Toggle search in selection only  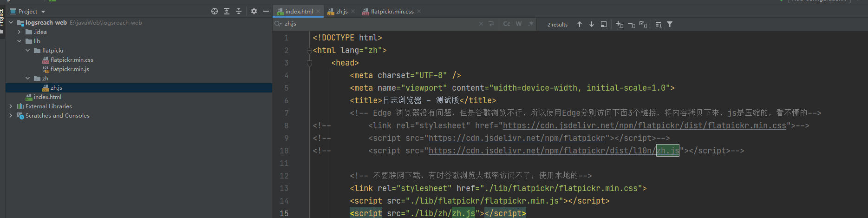604,24
